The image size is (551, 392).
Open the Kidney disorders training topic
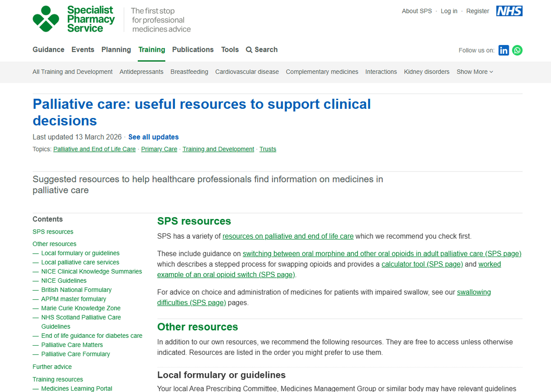click(x=427, y=72)
